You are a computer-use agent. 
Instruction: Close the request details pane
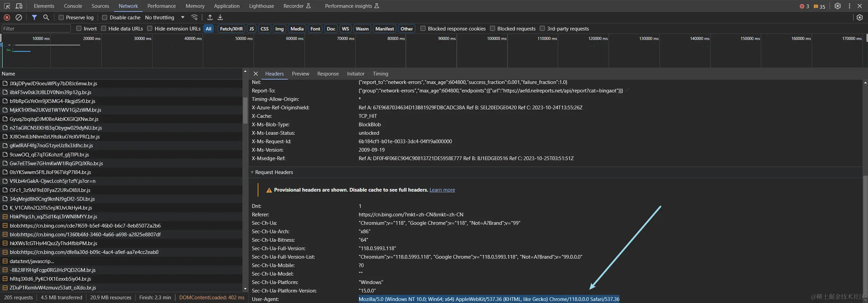(256, 73)
